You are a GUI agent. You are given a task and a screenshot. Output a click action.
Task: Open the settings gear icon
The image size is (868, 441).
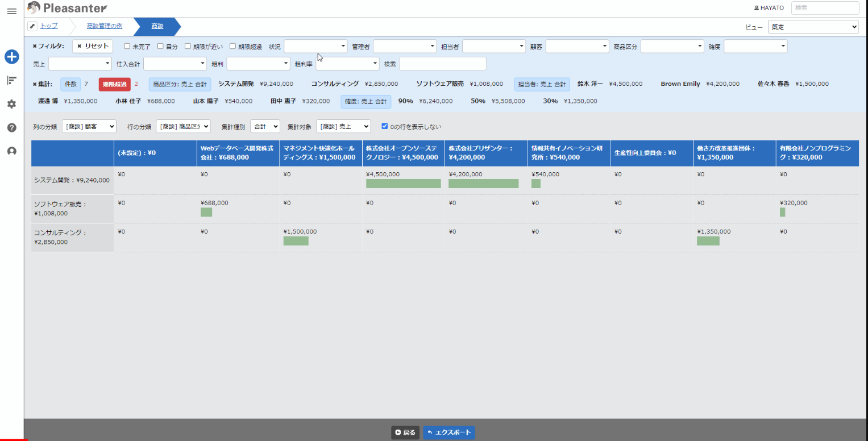pos(11,104)
